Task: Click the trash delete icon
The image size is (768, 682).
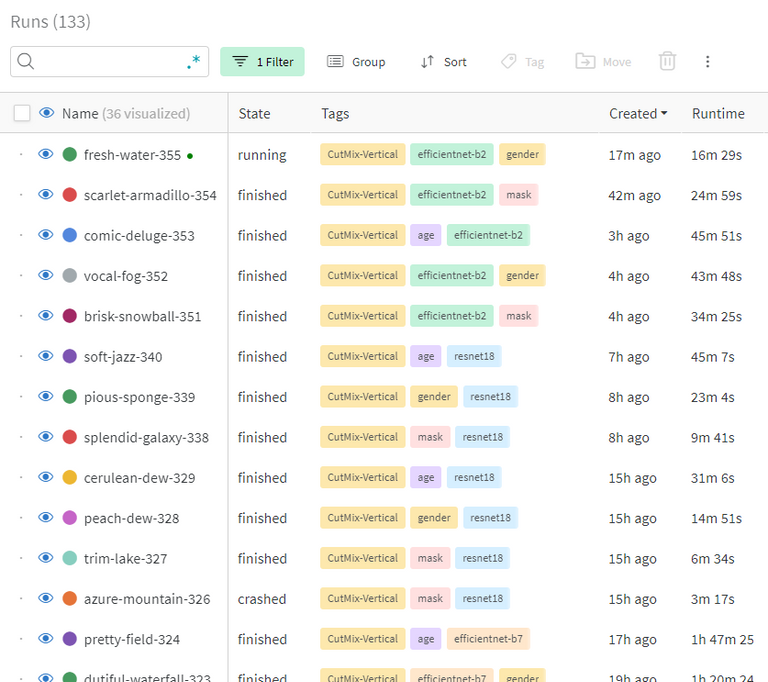Action: coord(667,61)
